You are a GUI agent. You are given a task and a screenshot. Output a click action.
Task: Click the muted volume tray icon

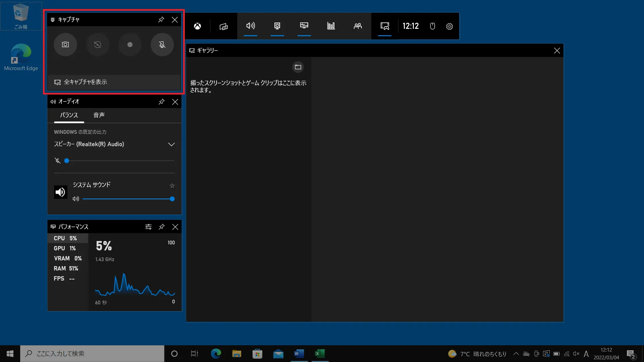pos(576,354)
